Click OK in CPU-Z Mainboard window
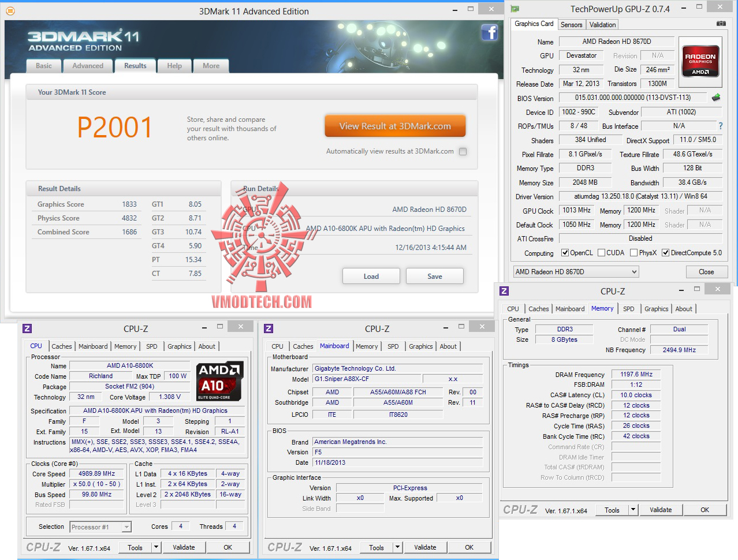 coord(469,547)
